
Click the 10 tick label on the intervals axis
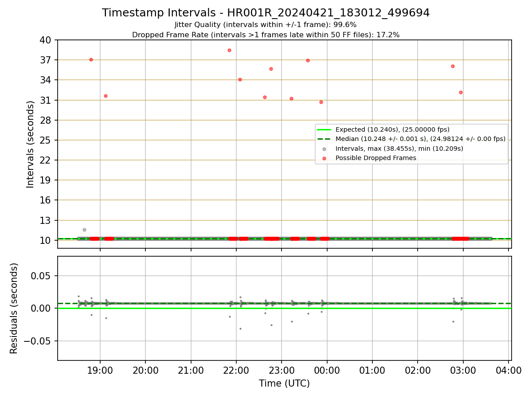[46, 240]
